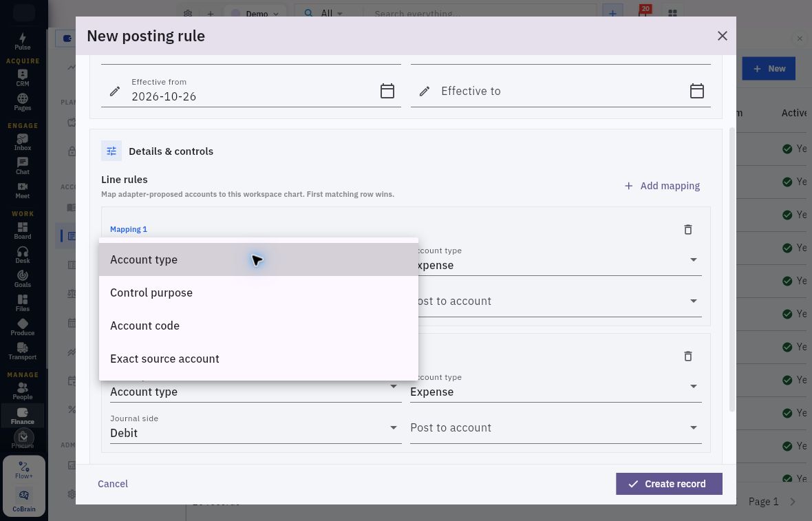
Task: Cancel the new posting rule
Action: pos(113,484)
